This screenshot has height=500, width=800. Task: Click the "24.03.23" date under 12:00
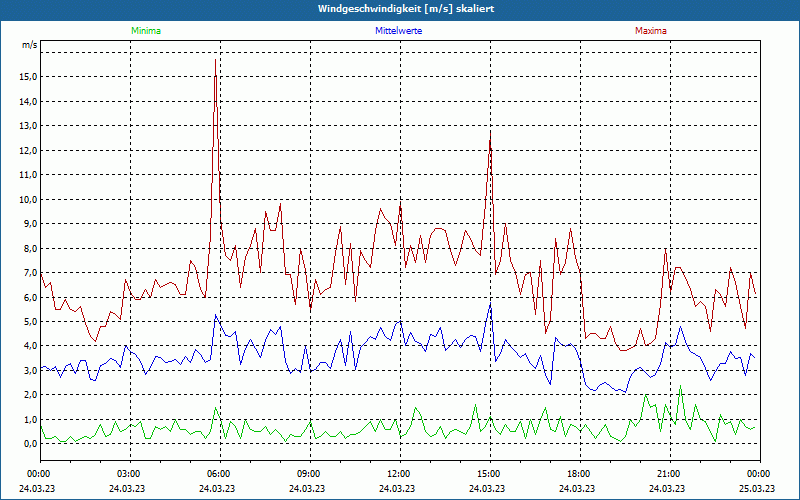(x=397, y=488)
